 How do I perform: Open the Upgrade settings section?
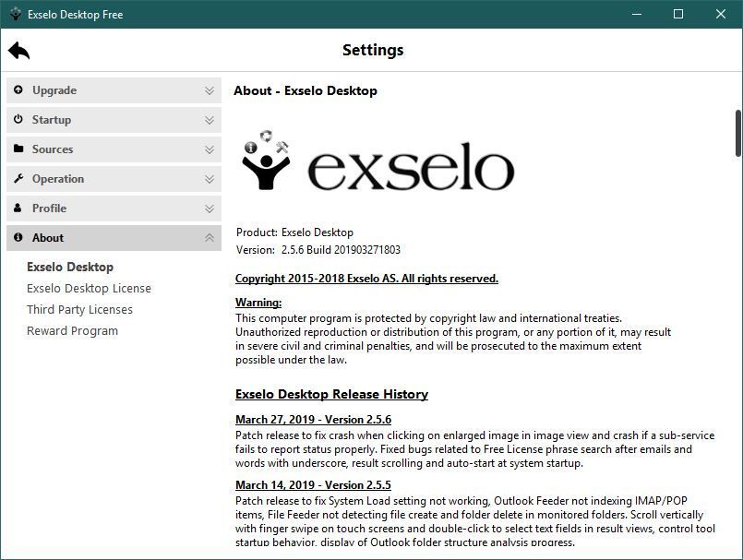pyautogui.click(x=114, y=90)
